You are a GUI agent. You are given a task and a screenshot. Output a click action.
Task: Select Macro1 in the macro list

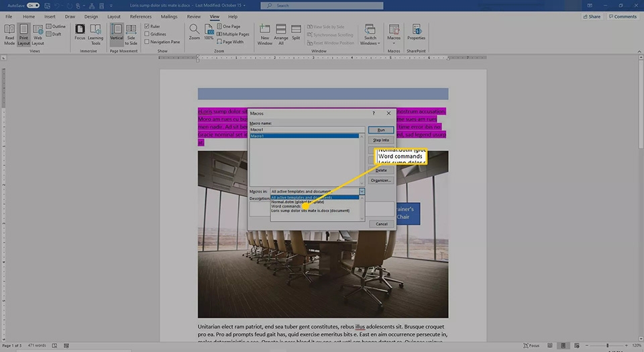pyautogui.click(x=304, y=136)
